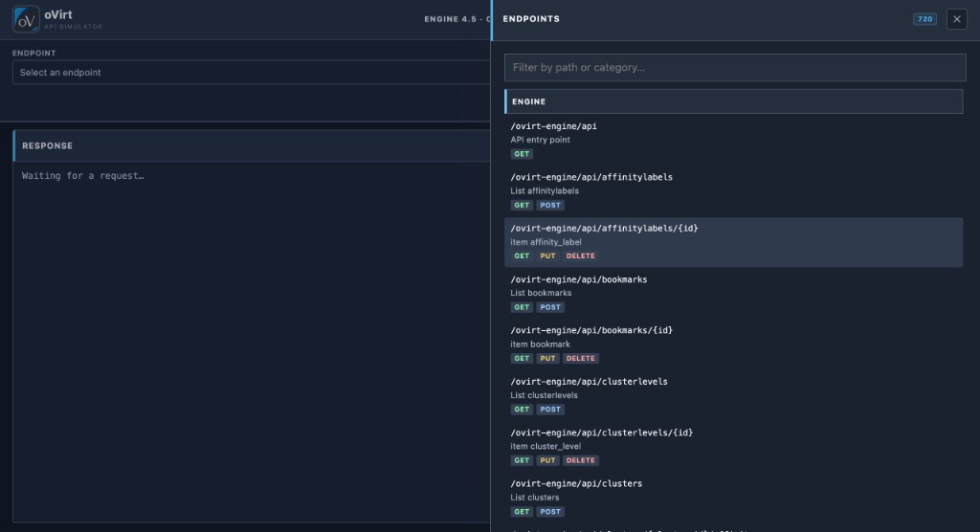
Task: Click PUT badge for item cluster_level
Action: [x=547, y=461]
